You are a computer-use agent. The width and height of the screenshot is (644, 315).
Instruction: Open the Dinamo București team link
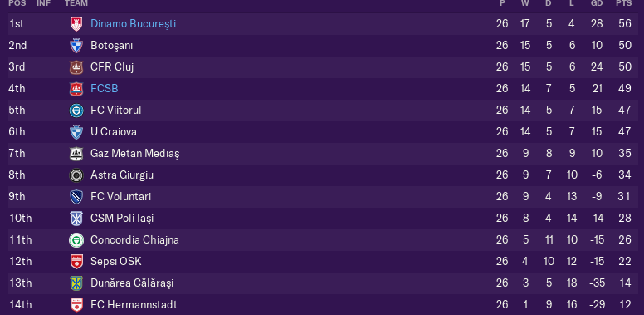click(x=133, y=24)
